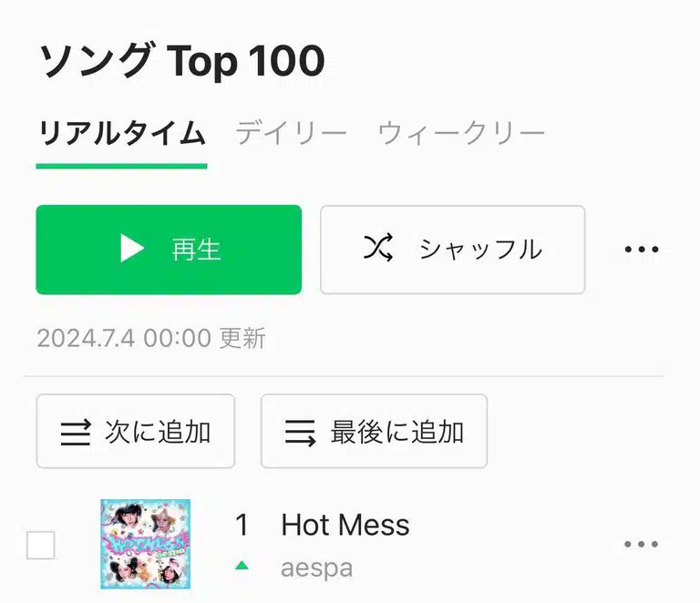The height and width of the screenshot is (603, 700).
Task: Click the shuffle crossed-arrows icon
Action: (x=378, y=247)
